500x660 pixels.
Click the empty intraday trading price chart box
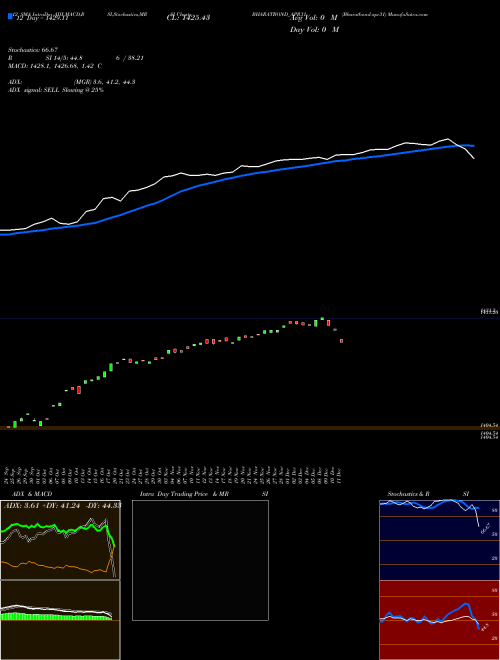click(x=200, y=560)
